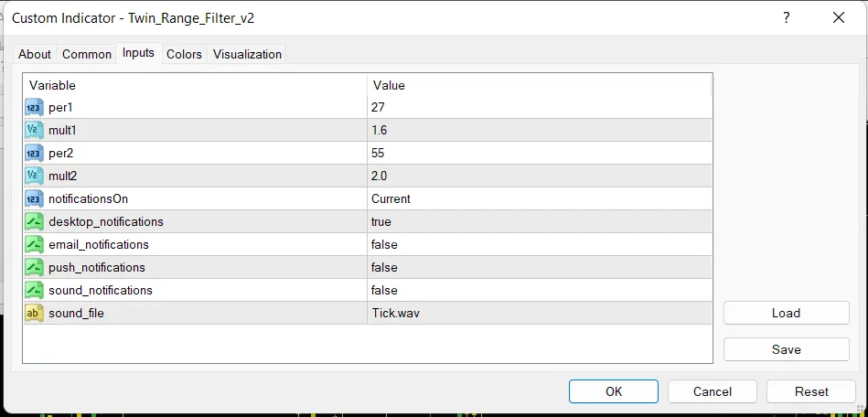
Task: Switch to the Colors tab
Action: 185,54
